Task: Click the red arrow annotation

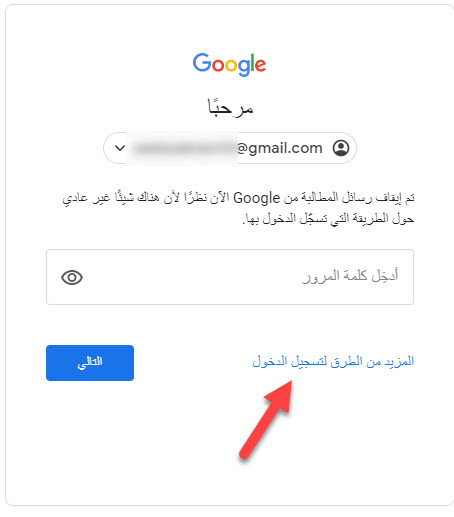Action: 266,419
